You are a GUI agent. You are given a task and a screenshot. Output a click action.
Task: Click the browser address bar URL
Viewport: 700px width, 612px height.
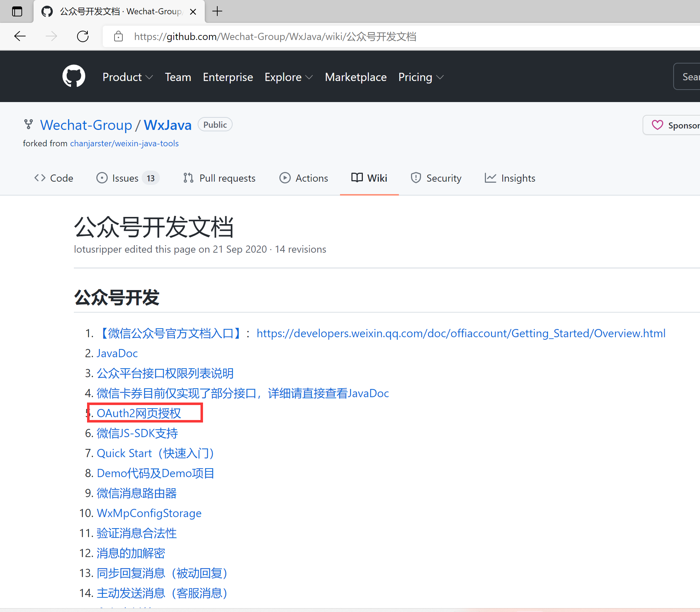click(x=275, y=36)
